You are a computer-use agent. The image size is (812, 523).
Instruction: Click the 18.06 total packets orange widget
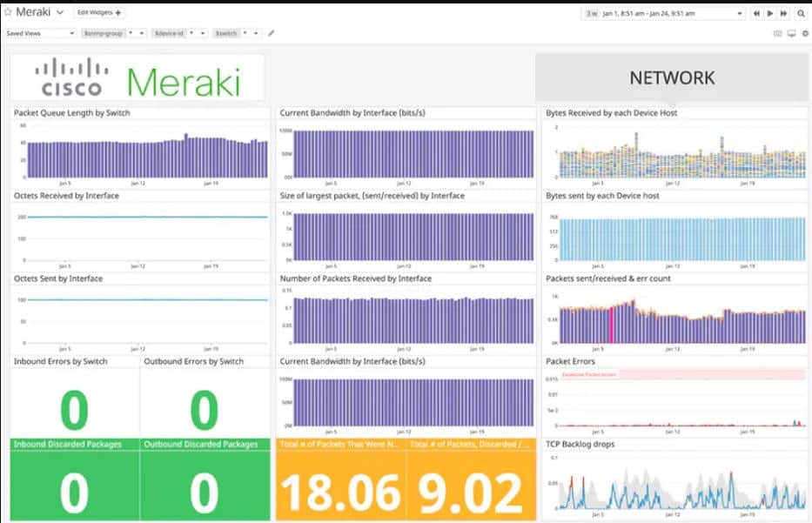(x=341, y=479)
